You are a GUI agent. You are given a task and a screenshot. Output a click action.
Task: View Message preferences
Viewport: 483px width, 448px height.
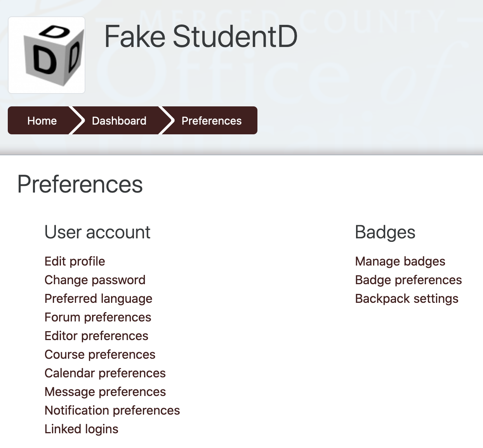coord(105,392)
